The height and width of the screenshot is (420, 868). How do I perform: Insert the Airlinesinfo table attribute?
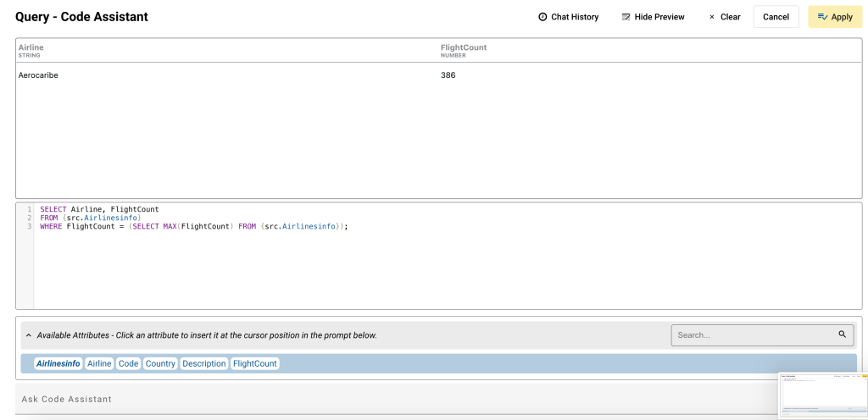pos(58,363)
